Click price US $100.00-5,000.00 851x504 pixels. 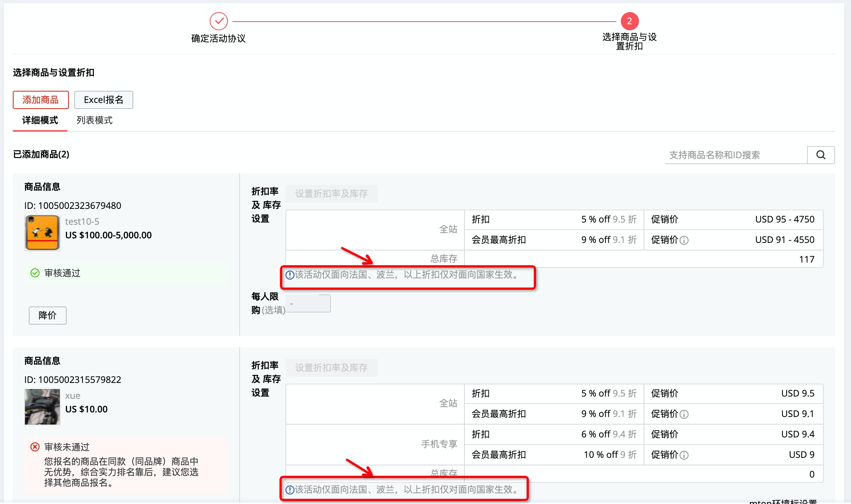(108, 235)
